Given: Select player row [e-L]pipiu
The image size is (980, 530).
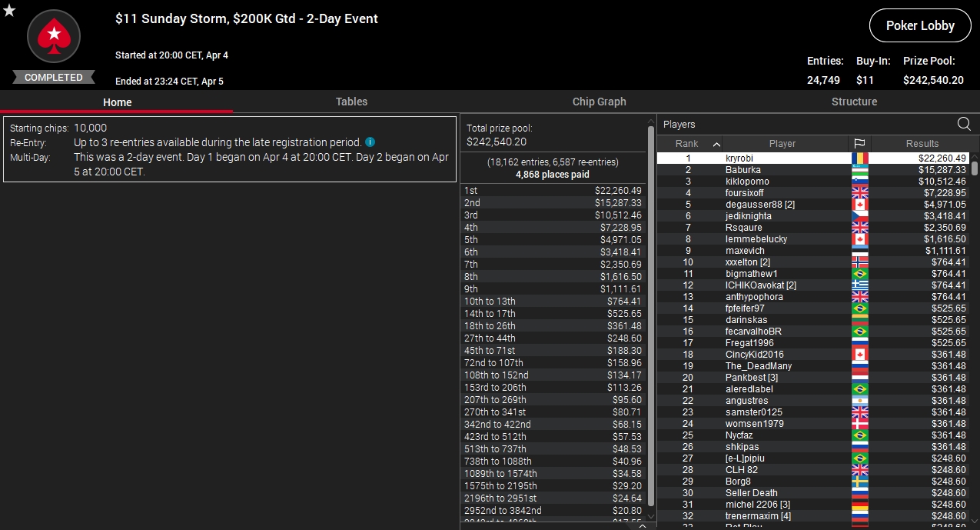Looking at the screenshot, I should click(813, 458).
